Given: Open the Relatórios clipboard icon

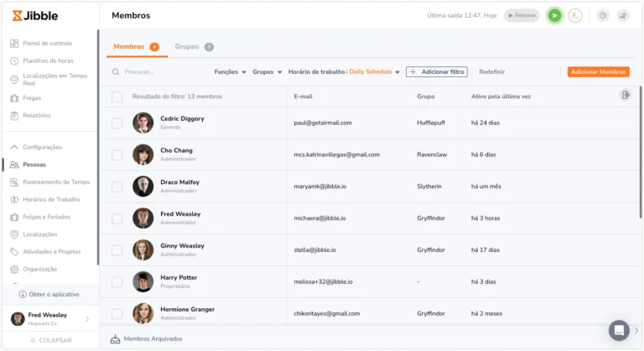Looking at the screenshot, I should click(14, 116).
